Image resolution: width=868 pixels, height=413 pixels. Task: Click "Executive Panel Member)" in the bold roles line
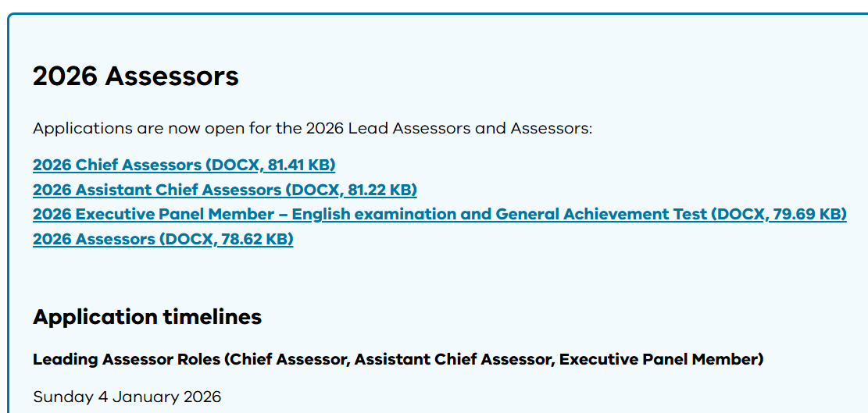point(661,360)
